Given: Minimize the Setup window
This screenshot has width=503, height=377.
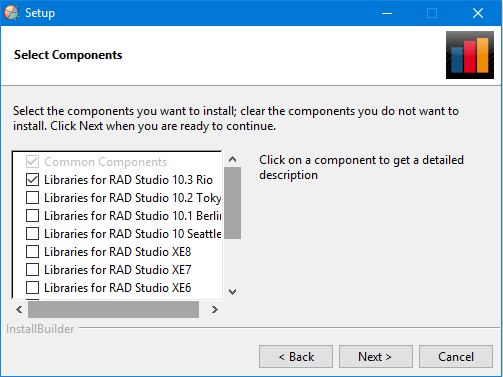Looking at the screenshot, I should coord(387,13).
